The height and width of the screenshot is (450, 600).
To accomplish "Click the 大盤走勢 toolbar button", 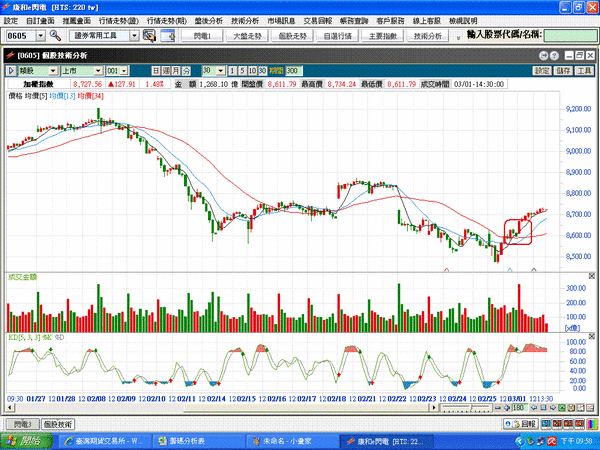I will [247, 36].
